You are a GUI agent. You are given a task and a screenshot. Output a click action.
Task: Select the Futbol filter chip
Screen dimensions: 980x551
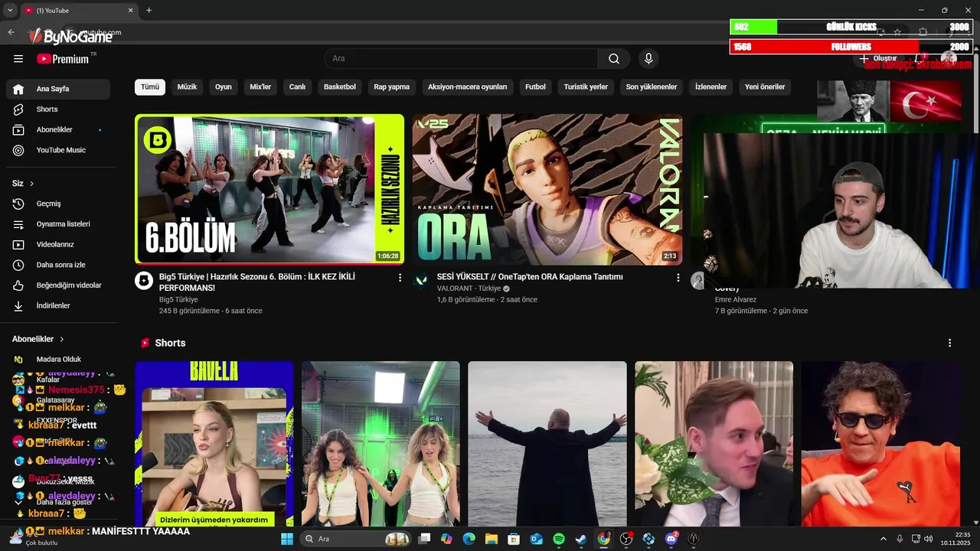coord(535,87)
